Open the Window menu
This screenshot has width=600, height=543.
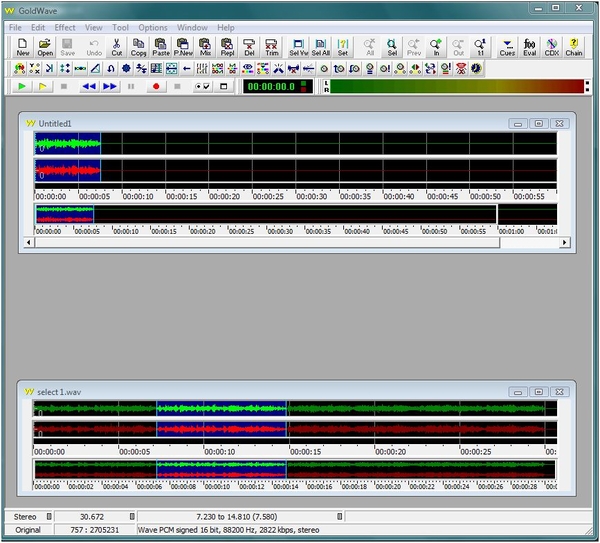pos(192,28)
